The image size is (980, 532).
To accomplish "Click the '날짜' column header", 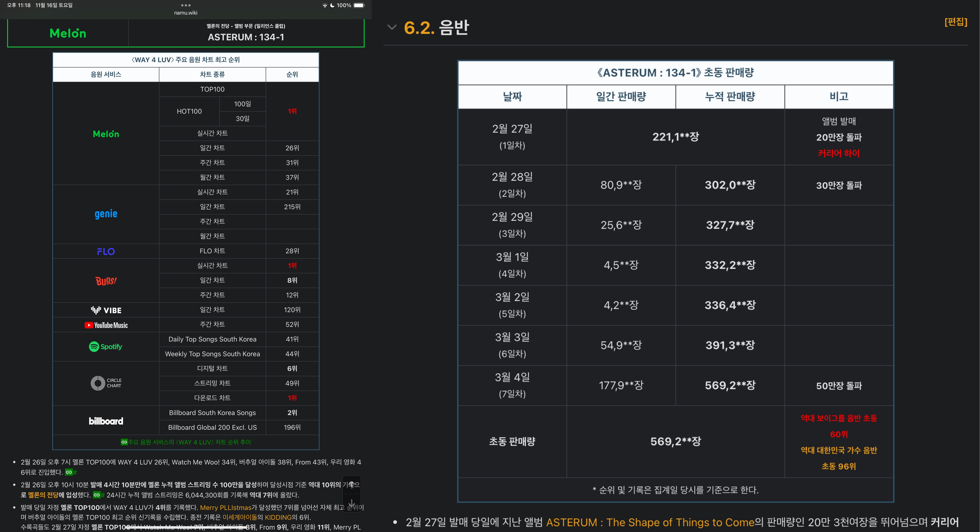I will coord(512,97).
